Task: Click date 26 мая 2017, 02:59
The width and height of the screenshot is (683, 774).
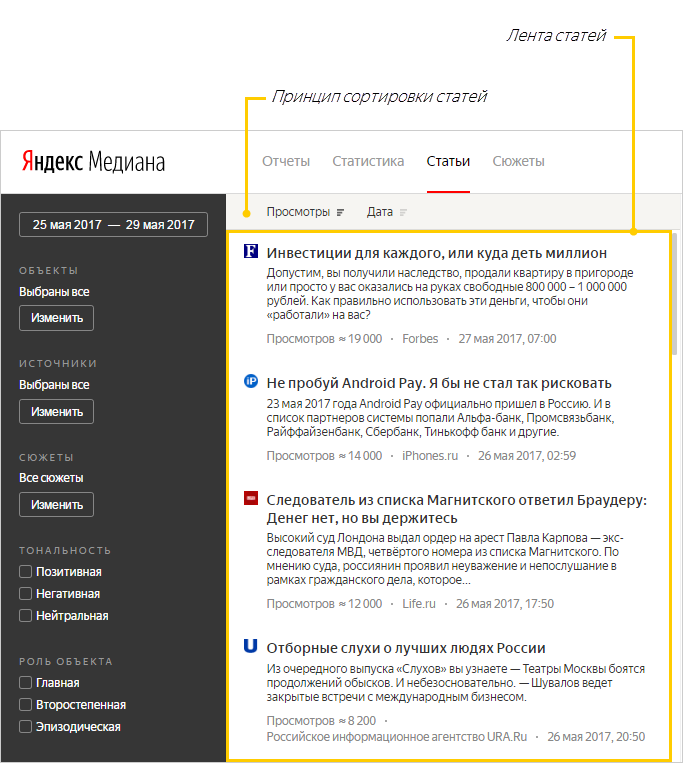Action: click(x=527, y=456)
